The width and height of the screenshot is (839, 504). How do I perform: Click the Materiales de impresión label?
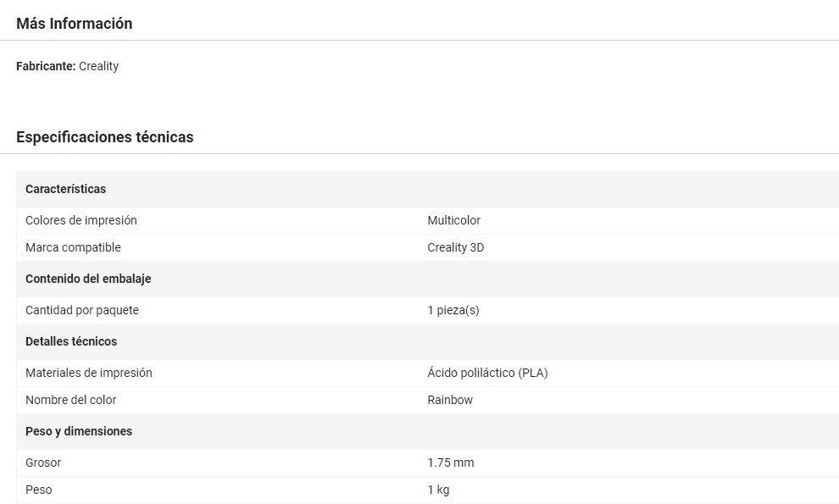tap(88, 373)
